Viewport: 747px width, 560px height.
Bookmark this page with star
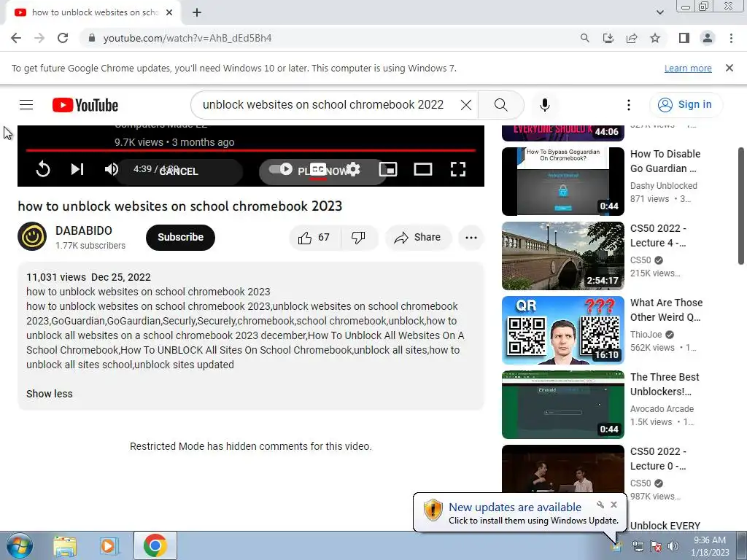point(655,38)
